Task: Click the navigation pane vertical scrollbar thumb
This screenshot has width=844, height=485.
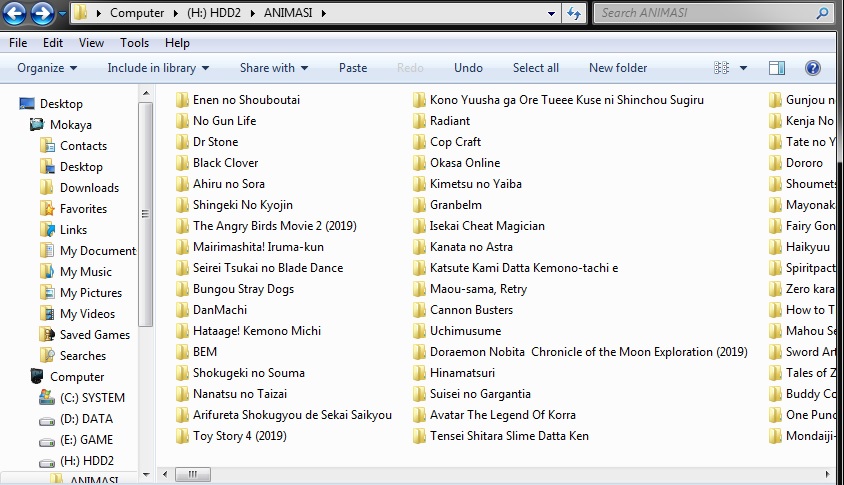Action: point(145,214)
